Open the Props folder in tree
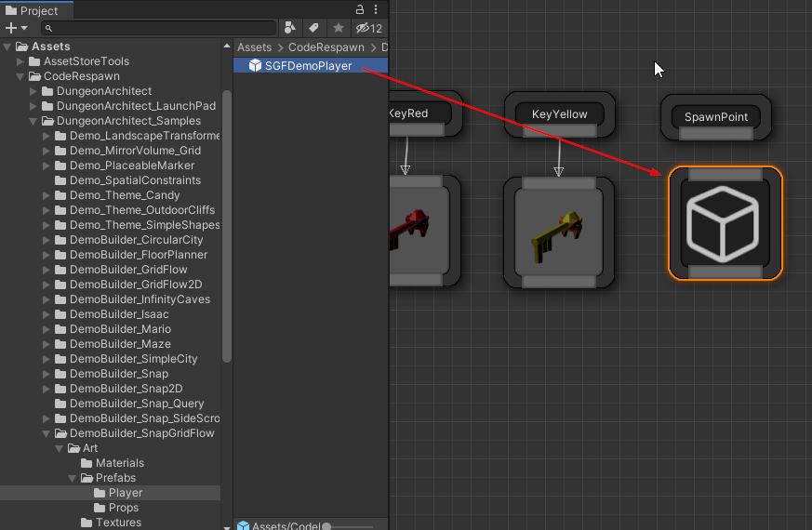The height and width of the screenshot is (530, 812). 123,508
